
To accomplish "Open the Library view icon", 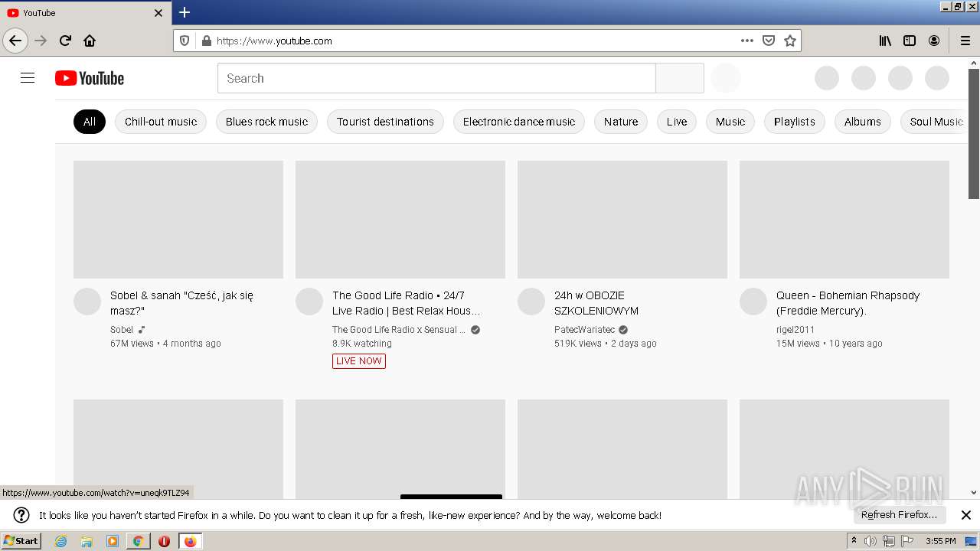I will point(885,41).
